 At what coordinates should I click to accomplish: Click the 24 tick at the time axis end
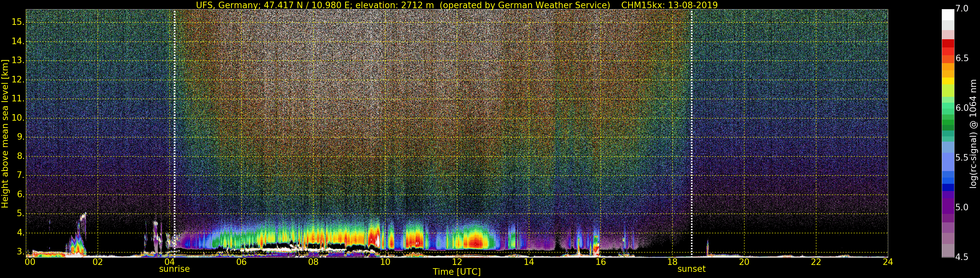pos(888,262)
